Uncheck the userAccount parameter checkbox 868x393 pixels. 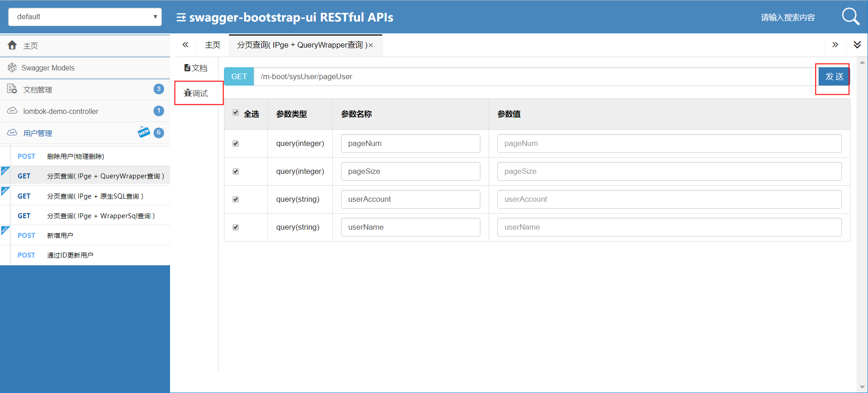tap(236, 199)
